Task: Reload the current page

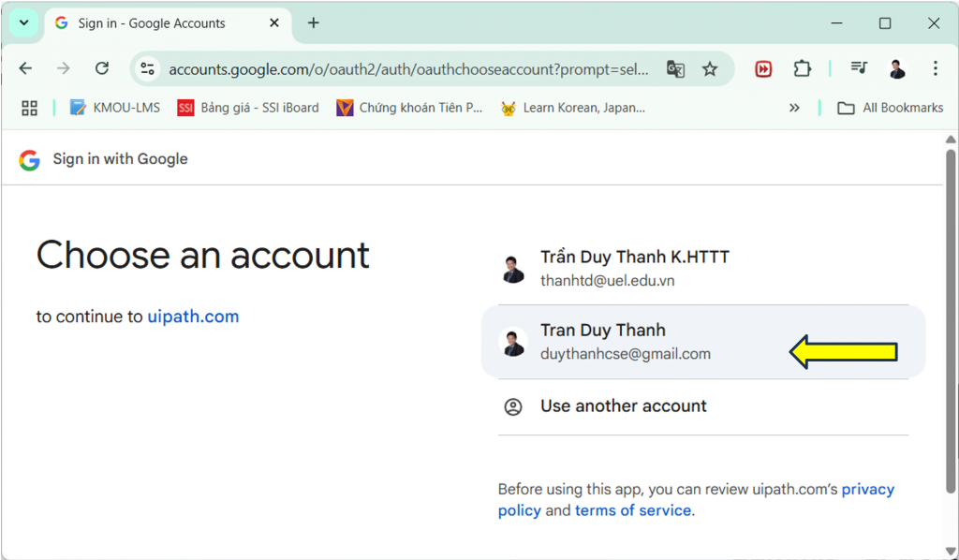Action: pos(101,68)
